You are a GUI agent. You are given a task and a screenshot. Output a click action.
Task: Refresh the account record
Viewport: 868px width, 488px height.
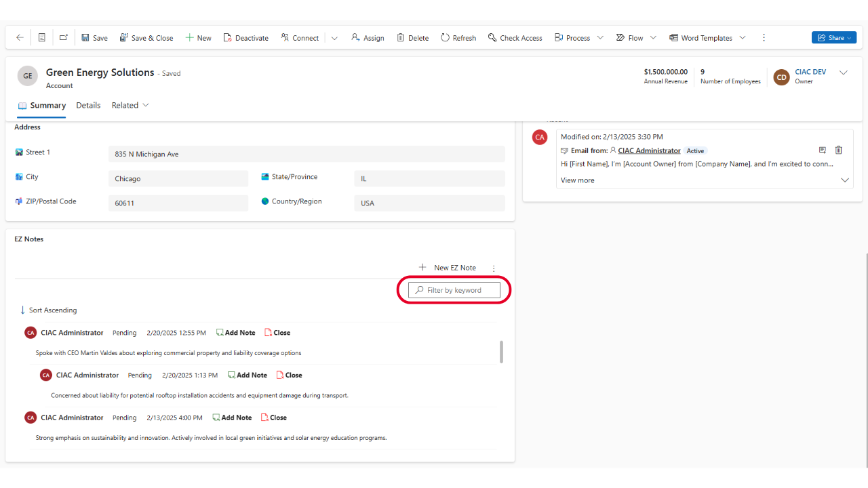[x=458, y=38]
